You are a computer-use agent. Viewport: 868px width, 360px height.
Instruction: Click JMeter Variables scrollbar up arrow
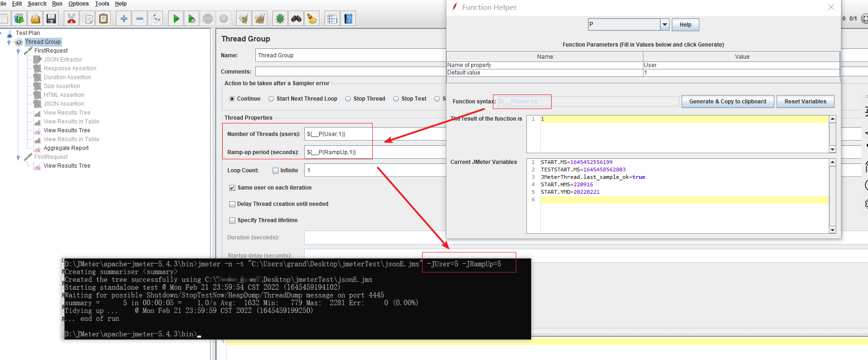(833, 163)
